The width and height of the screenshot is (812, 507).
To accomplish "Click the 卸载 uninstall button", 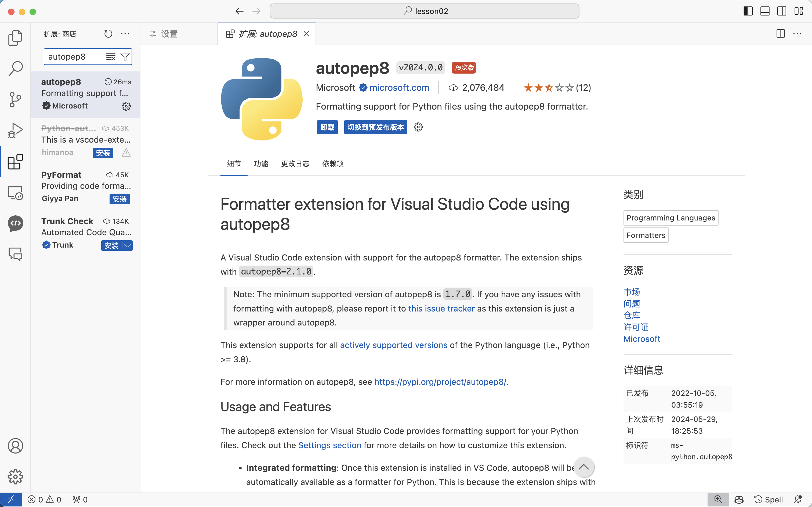I will [x=327, y=127].
